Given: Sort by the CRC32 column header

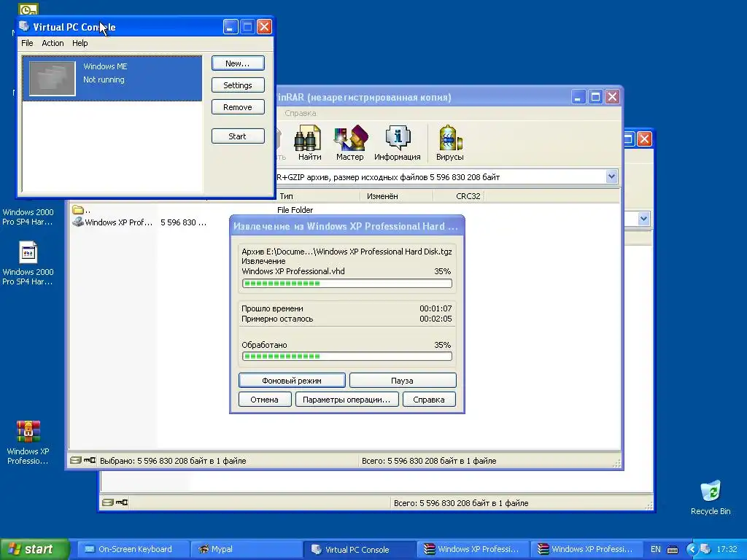Looking at the screenshot, I should tap(459, 196).
